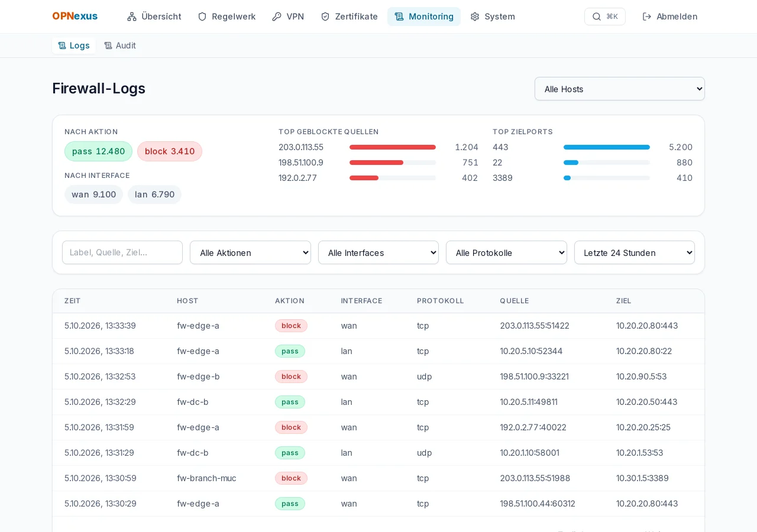Click the Regelwerk shield icon
757x532 pixels.
pos(202,17)
